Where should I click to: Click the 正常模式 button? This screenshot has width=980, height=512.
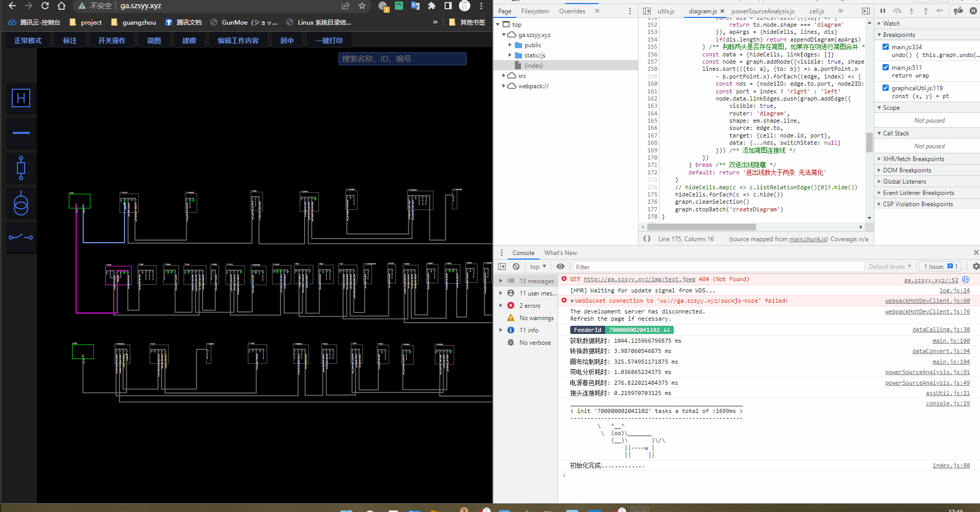click(28, 41)
